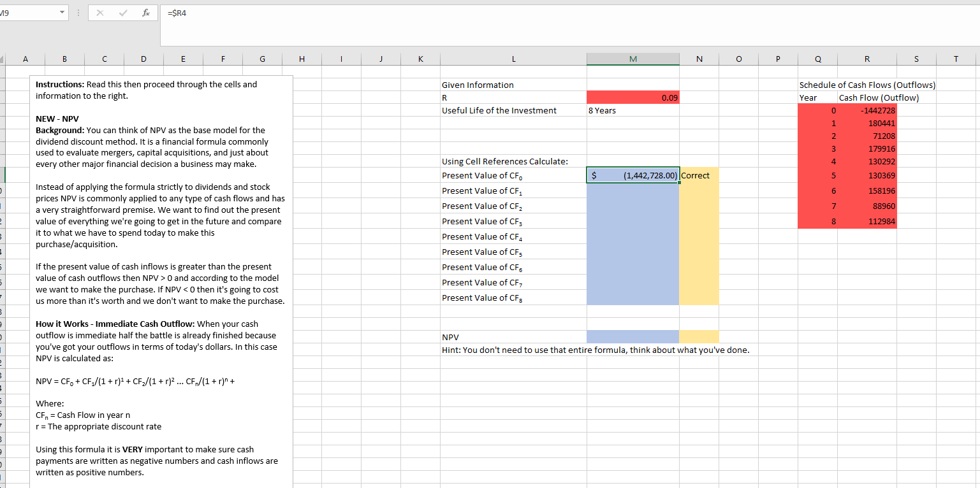Viewport: 980px width, 488px height.
Task: Click 'Schedule of Cash Flows (Outflows)' heading
Action: click(867, 85)
